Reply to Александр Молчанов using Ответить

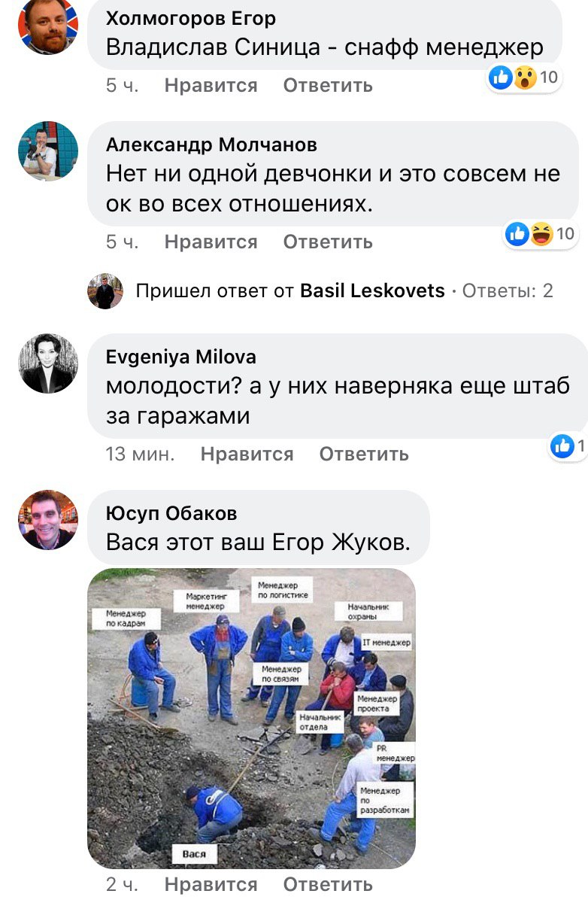coord(328,242)
